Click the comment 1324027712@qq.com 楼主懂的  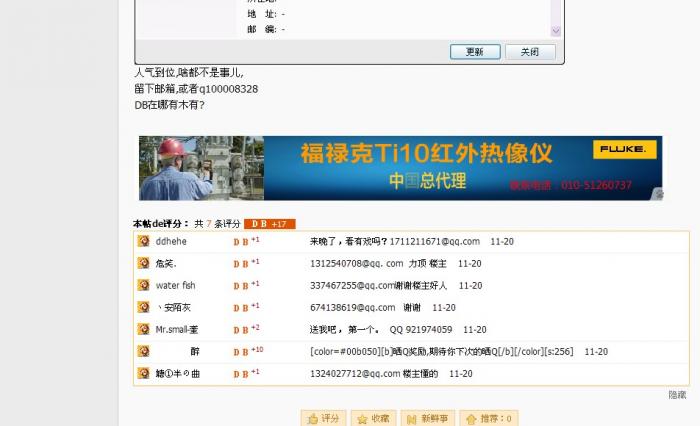[x=374, y=374]
